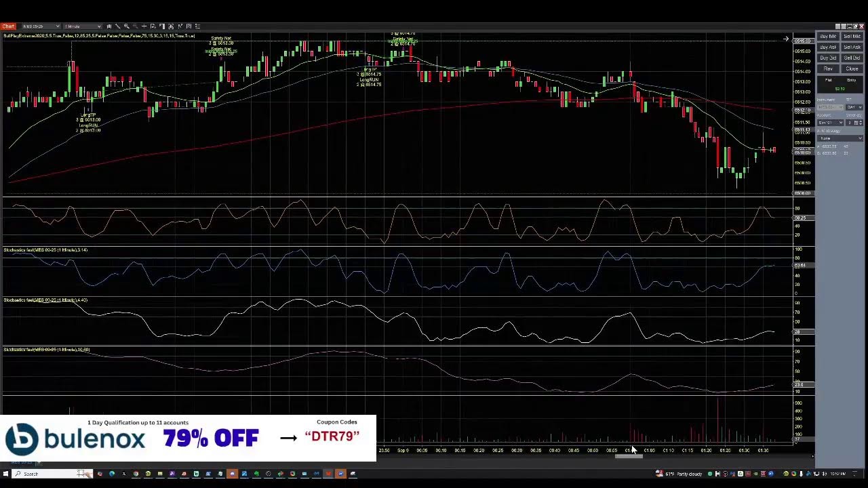This screenshot has width=868, height=488.
Task: Click the Sell Mkt button
Action: pyautogui.click(x=852, y=36)
